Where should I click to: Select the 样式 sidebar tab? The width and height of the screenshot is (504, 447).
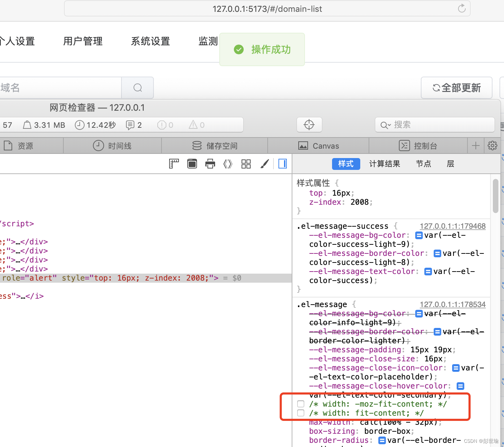(x=346, y=164)
